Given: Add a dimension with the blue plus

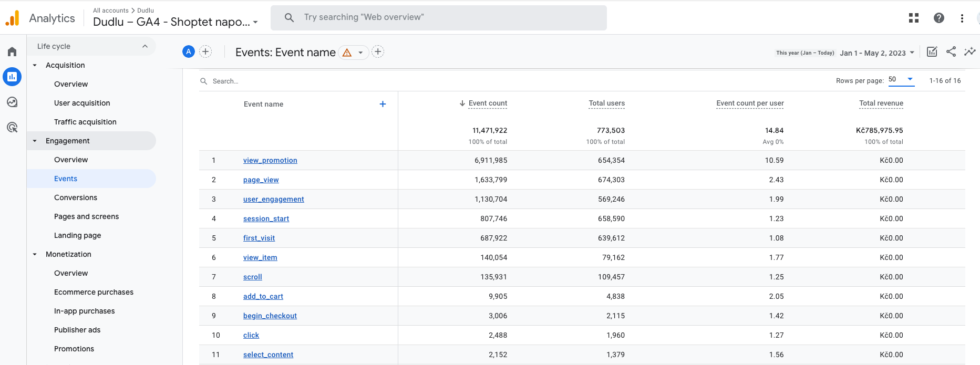Looking at the screenshot, I should (383, 104).
